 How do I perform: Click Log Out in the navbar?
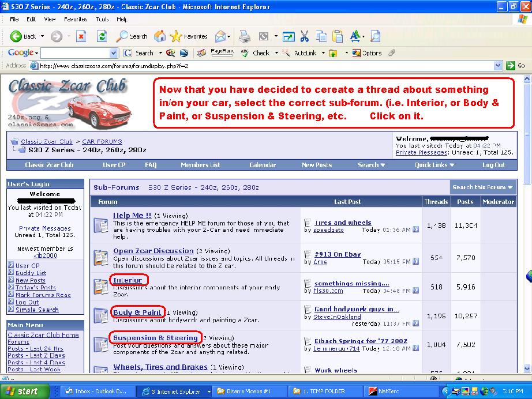[x=494, y=165]
